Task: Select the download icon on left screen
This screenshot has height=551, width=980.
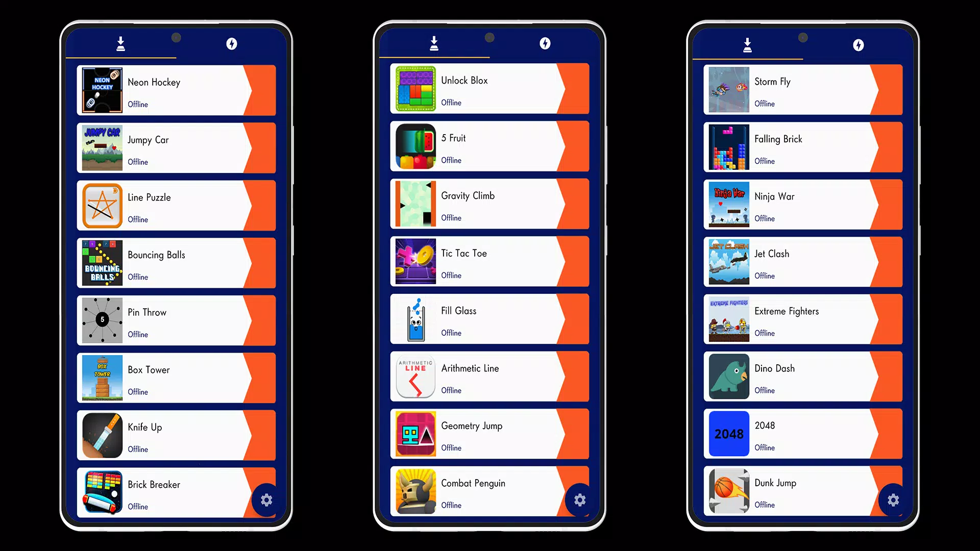Action: (x=120, y=44)
